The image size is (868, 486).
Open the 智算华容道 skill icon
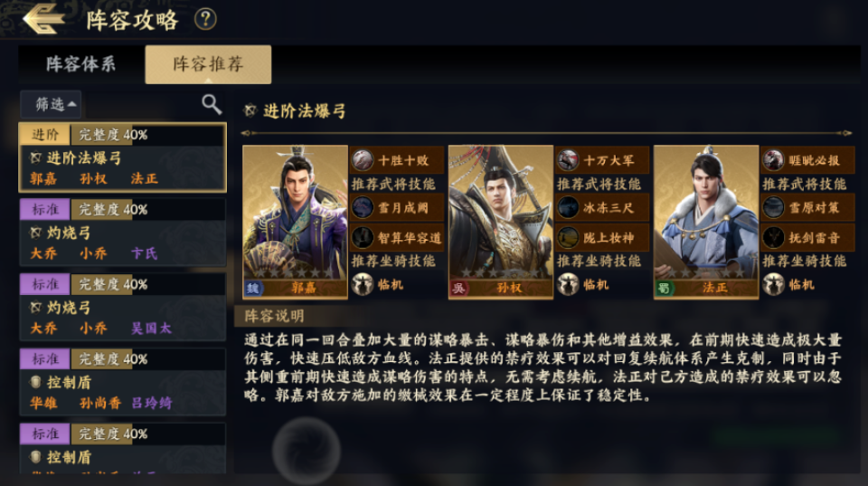[363, 237]
